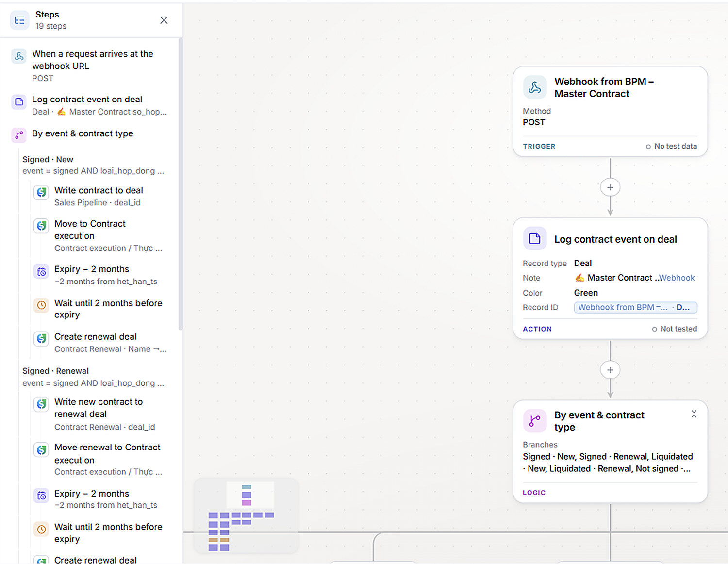
Task: Click note icon on 'Log contract event on deal' card
Action: [535, 238]
